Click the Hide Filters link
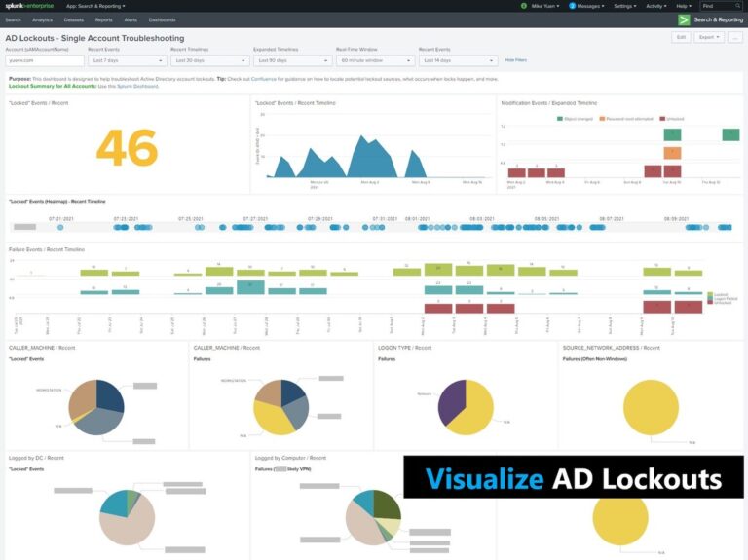The height and width of the screenshot is (560, 748). 515,60
